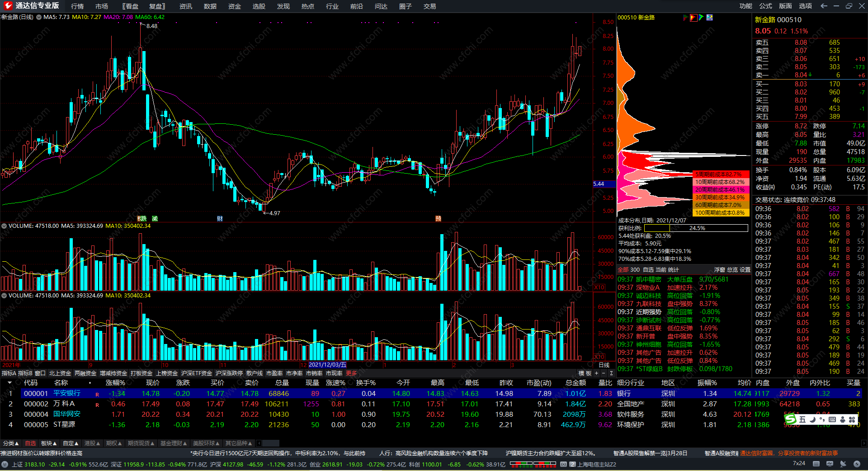Open 设置 settings in alerts panel

[745, 270]
